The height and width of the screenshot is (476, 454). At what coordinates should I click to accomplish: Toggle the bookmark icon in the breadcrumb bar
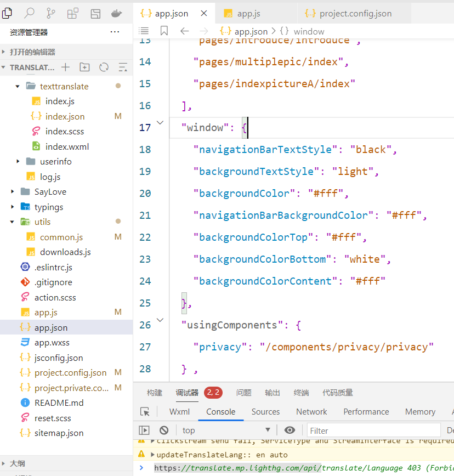coord(164,31)
